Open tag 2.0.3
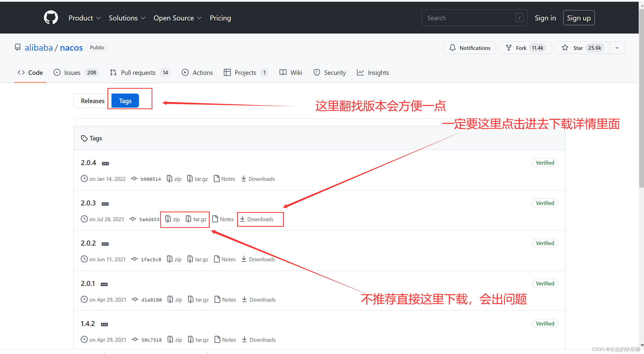The height and width of the screenshot is (354, 644). point(88,203)
